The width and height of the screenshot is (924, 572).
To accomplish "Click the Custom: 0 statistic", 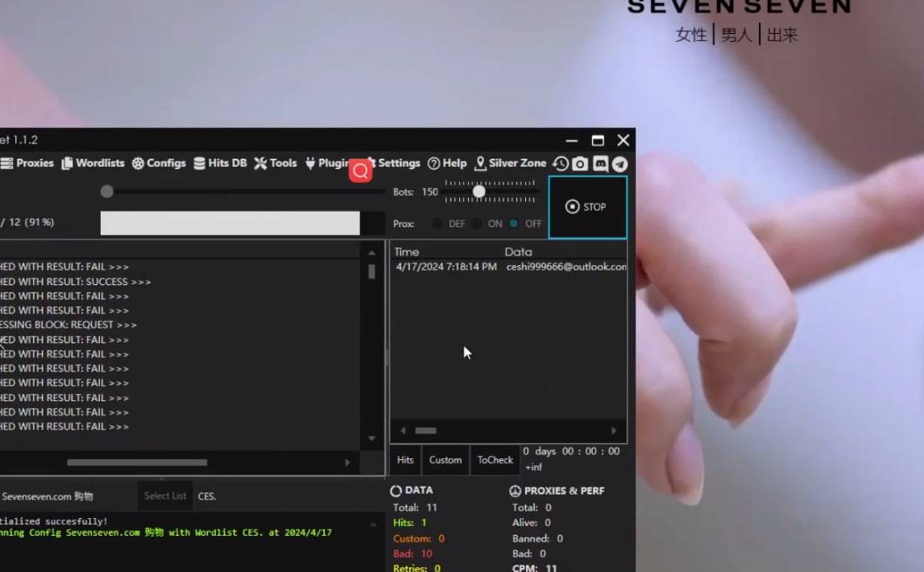I will click(418, 538).
